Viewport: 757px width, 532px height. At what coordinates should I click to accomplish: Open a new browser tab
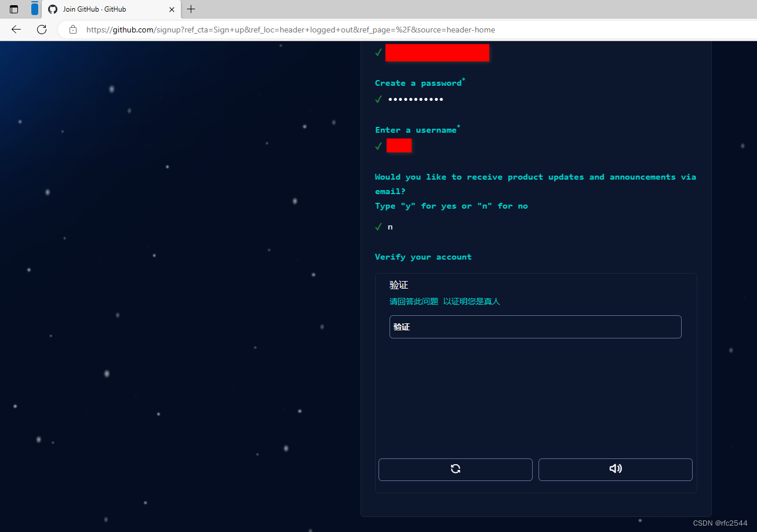coord(191,9)
